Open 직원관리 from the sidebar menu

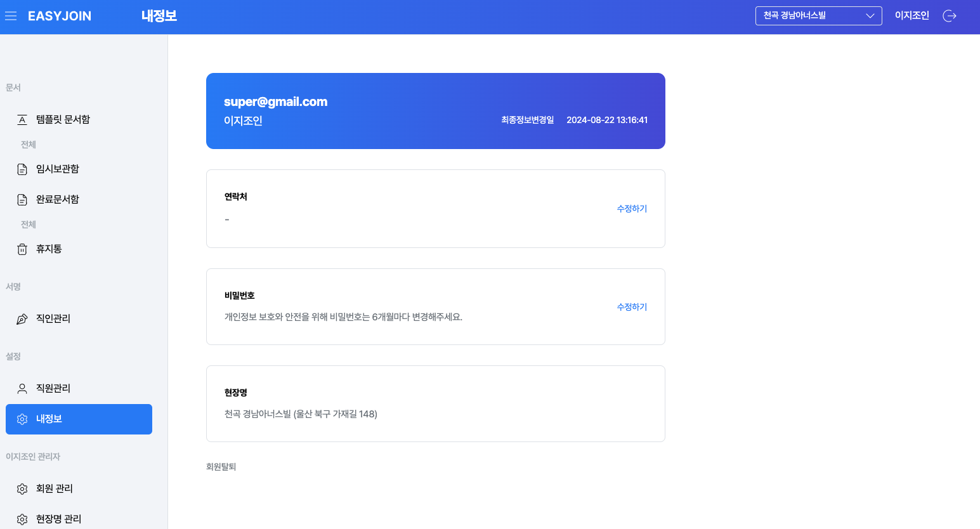pos(53,388)
